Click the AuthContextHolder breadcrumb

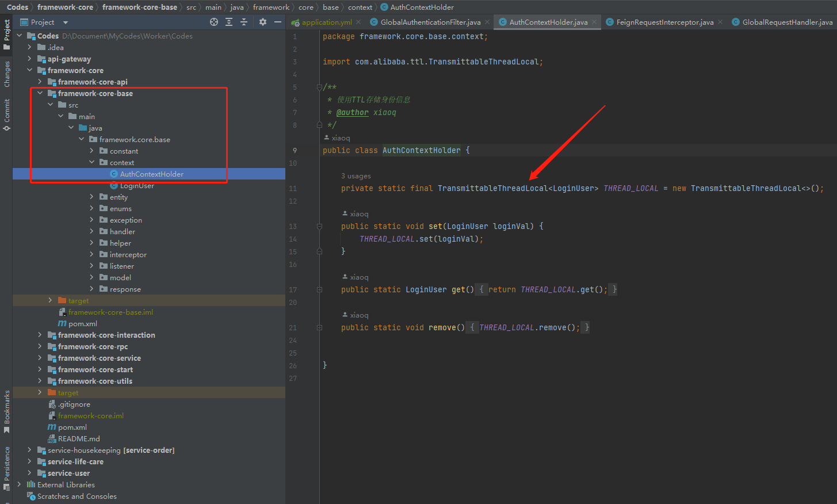418,7
